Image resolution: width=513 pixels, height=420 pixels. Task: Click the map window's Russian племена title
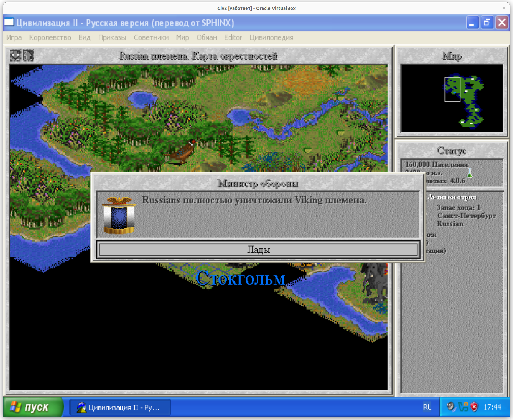[198, 56]
